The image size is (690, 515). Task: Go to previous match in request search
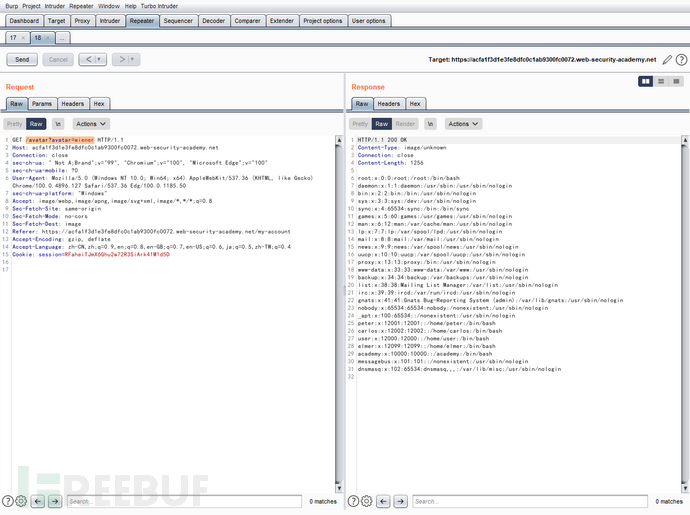coord(38,501)
